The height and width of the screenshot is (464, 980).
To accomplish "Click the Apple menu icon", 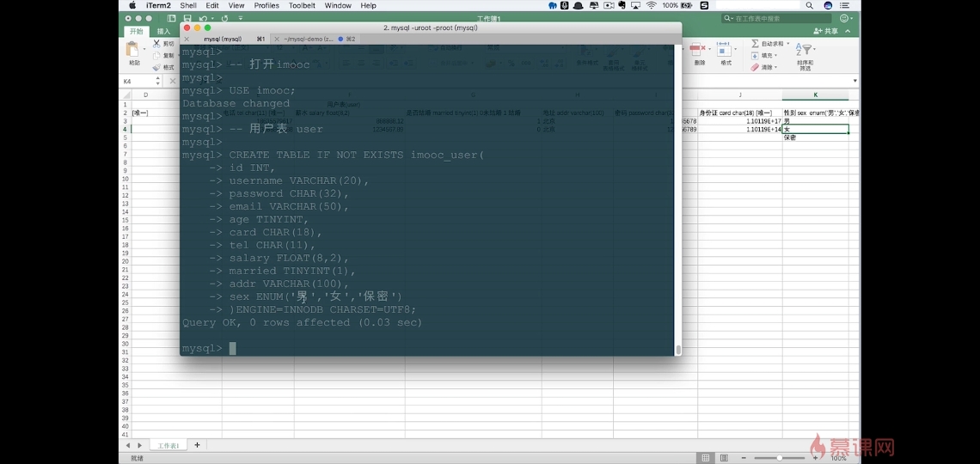I will tap(132, 5).
